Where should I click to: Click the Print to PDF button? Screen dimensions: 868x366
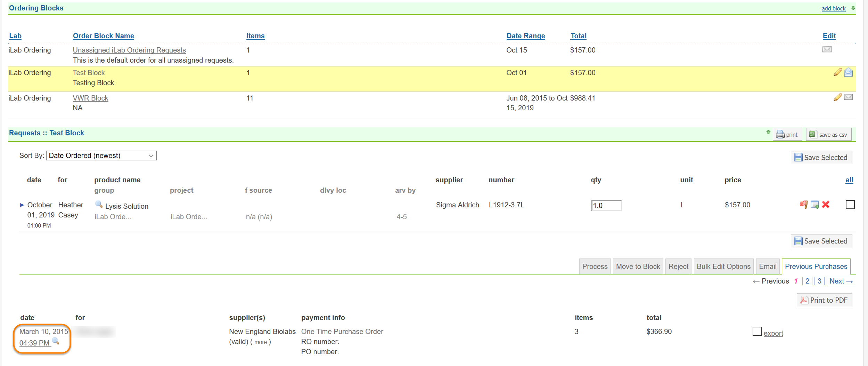824,300
